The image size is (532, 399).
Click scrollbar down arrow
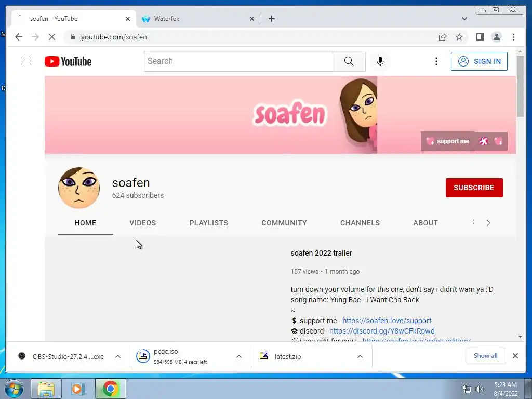tap(520, 336)
